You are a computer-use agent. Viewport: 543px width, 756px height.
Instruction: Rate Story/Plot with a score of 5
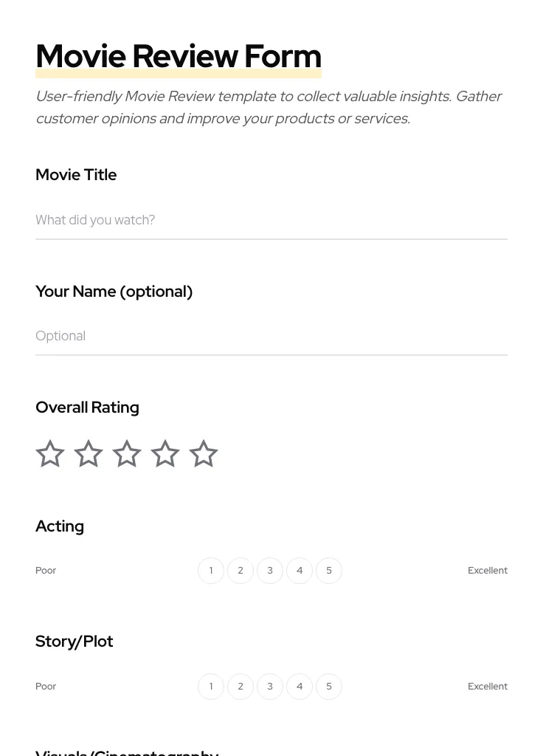click(329, 686)
